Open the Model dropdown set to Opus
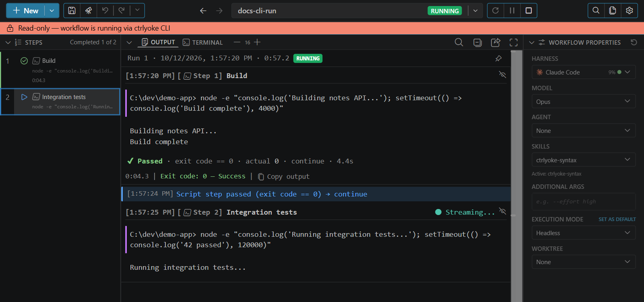The width and height of the screenshot is (644, 302). tap(584, 101)
